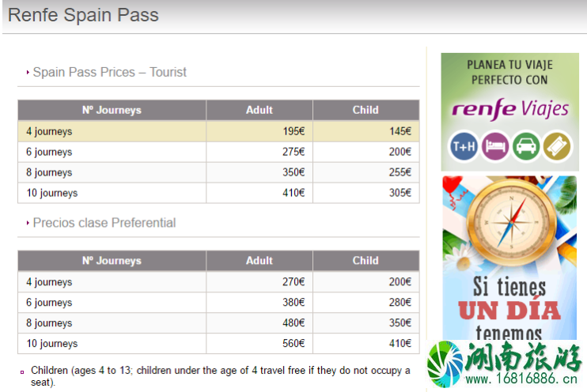Click the Si tienes UN DÍA banner

[509, 258]
